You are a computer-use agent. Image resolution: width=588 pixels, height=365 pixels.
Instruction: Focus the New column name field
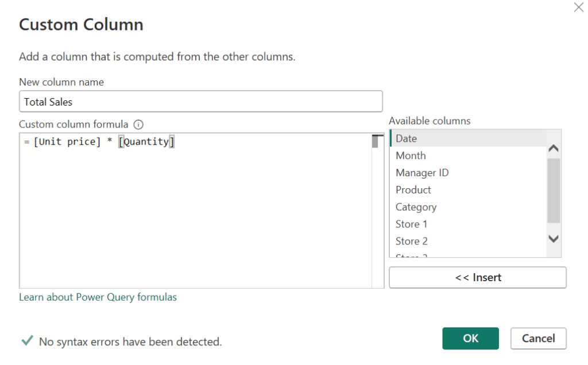click(x=200, y=102)
